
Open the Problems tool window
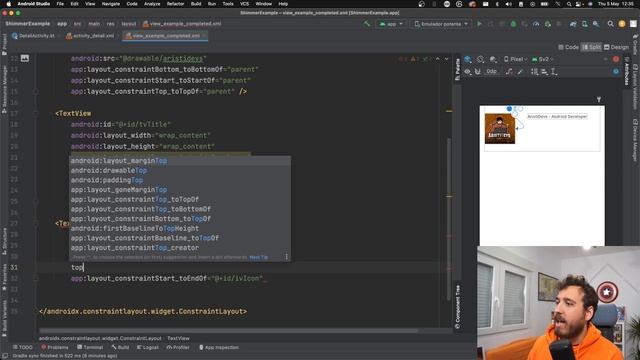click(x=55, y=347)
